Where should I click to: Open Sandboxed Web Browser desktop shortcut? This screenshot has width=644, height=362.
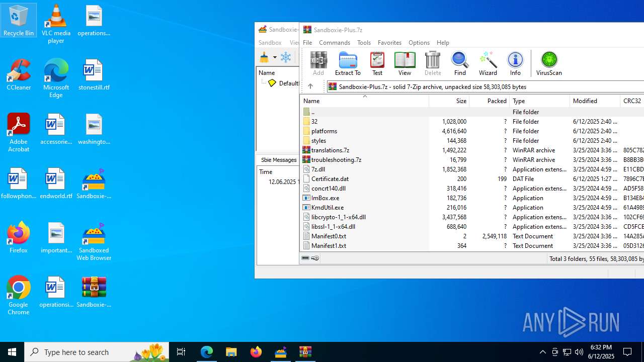pyautogui.click(x=94, y=241)
